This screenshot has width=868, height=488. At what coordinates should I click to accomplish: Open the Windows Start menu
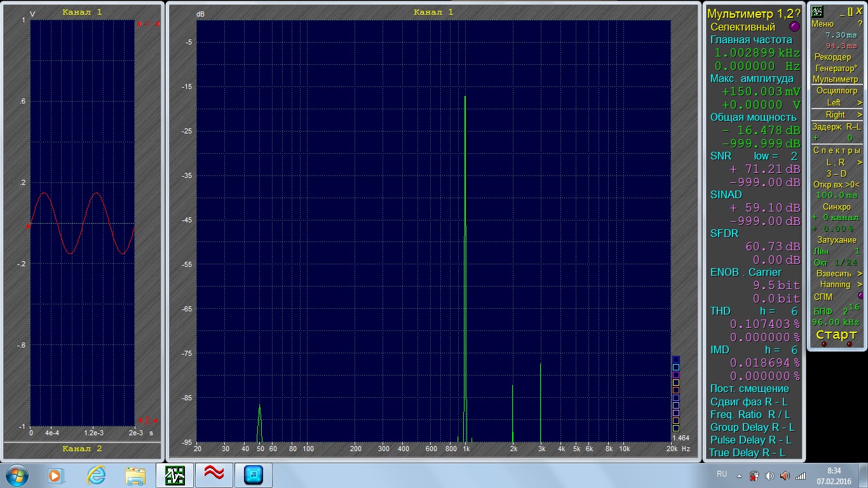tap(17, 475)
